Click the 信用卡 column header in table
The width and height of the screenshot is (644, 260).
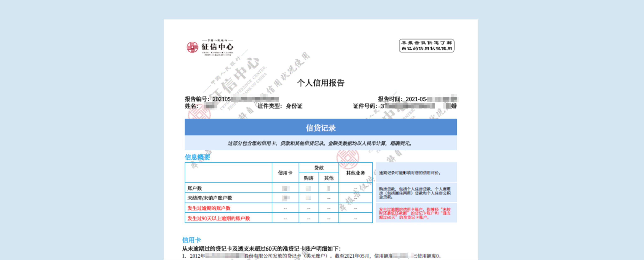285,173
